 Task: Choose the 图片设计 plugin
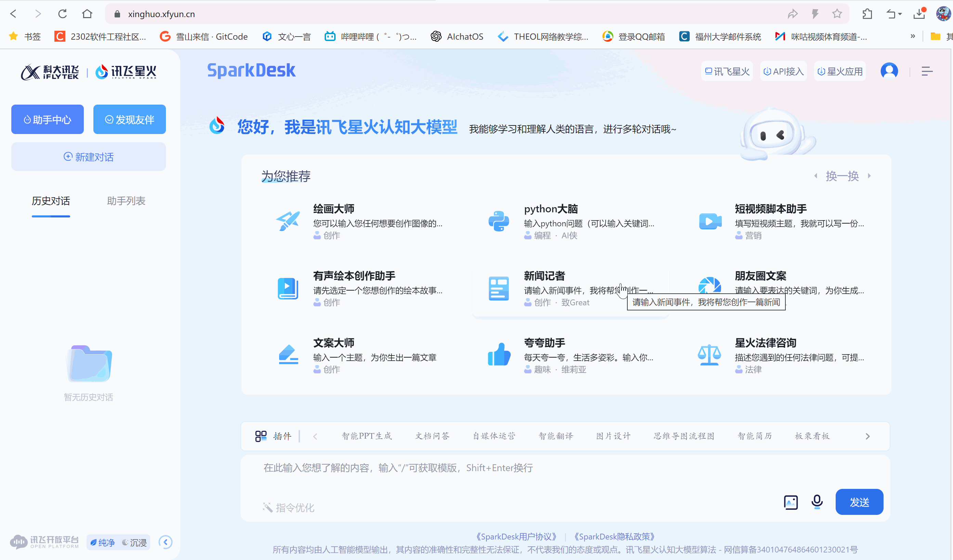[613, 436]
